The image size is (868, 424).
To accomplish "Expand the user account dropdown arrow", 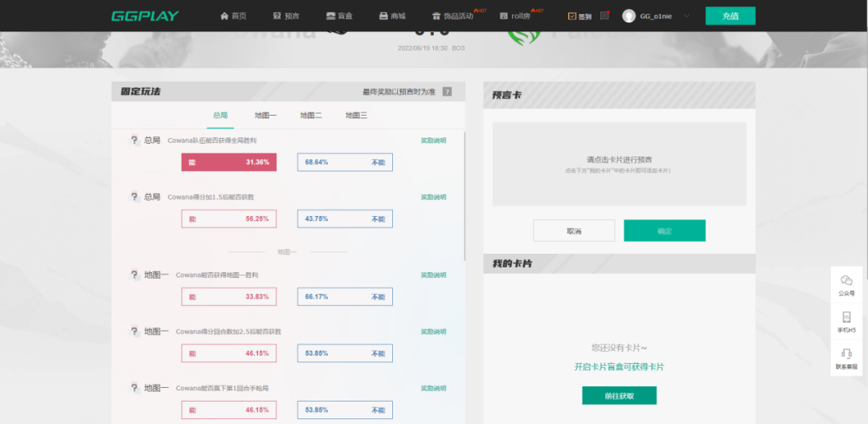I will pyautogui.click(x=686, y=16).
